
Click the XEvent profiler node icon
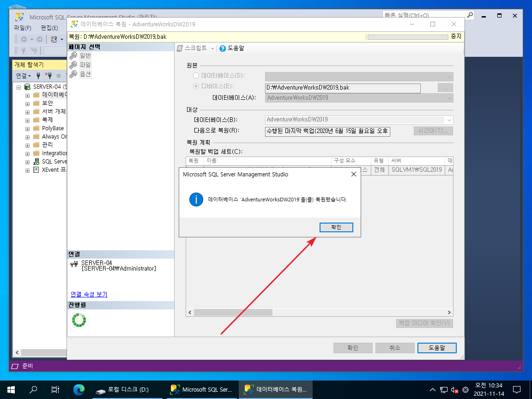[x=36, y=169]
